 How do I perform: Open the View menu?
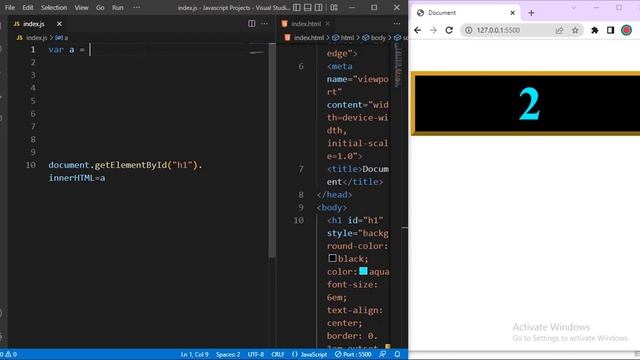(x=81, y=8)
